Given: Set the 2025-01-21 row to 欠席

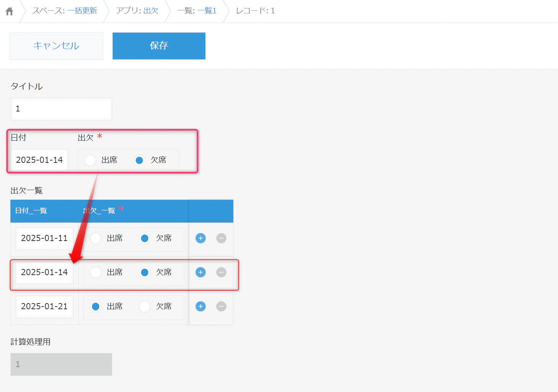Looking at the screenshot, I should click(x=145, y=307).
